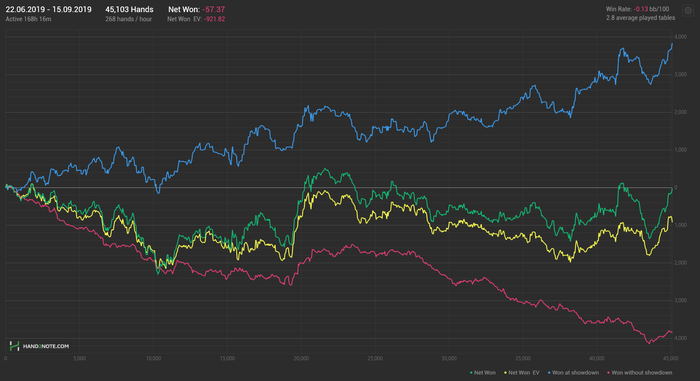Click the Net Won EV -921.82 value

(x=214, y=19)
